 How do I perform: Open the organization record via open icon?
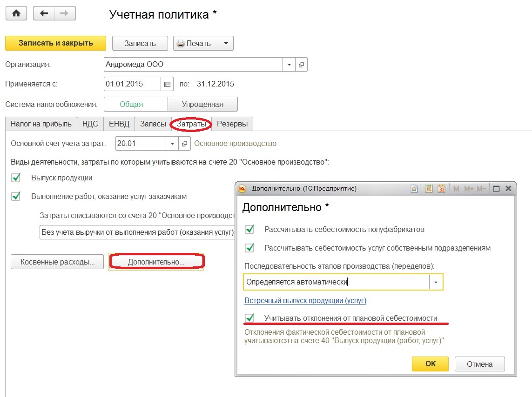[x=301, y=64]
